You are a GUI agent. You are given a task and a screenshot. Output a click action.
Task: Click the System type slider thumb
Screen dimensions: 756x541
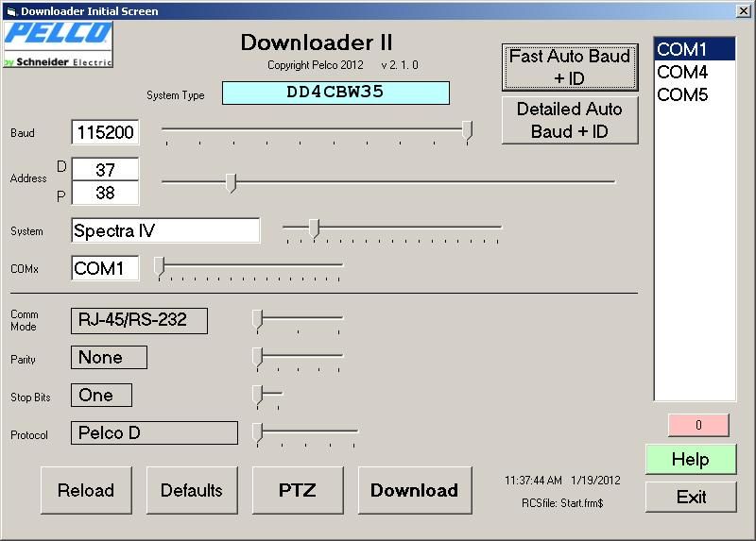(314, 228)
